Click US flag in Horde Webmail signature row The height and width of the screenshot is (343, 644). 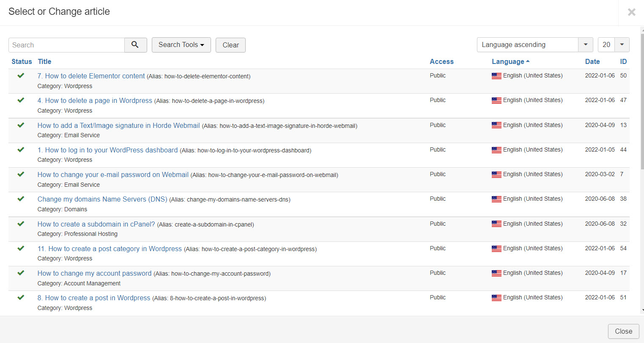click(x=496, y=125)
